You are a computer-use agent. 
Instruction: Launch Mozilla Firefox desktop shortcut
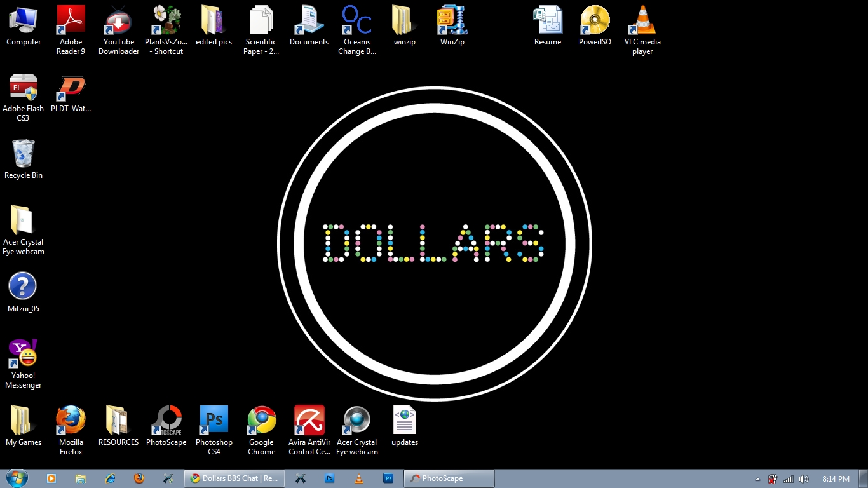point(71,430)
